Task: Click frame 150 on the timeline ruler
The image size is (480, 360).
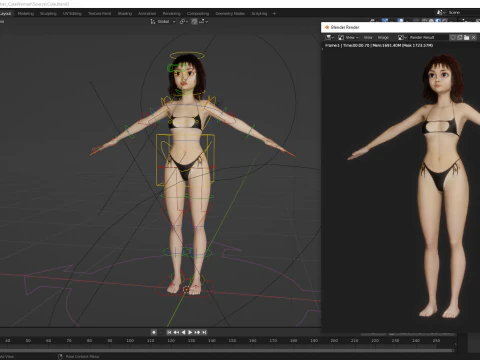Action: (232, 341)
